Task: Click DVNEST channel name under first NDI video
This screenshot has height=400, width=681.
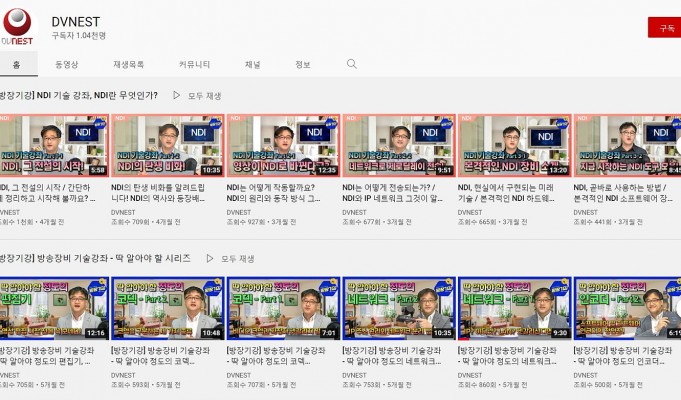Action: [x=11, y=212]
